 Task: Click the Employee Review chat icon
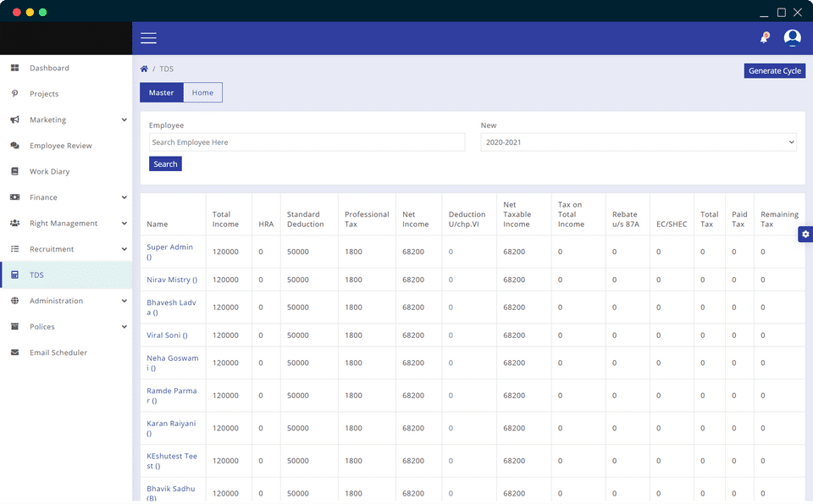point(14,146)
